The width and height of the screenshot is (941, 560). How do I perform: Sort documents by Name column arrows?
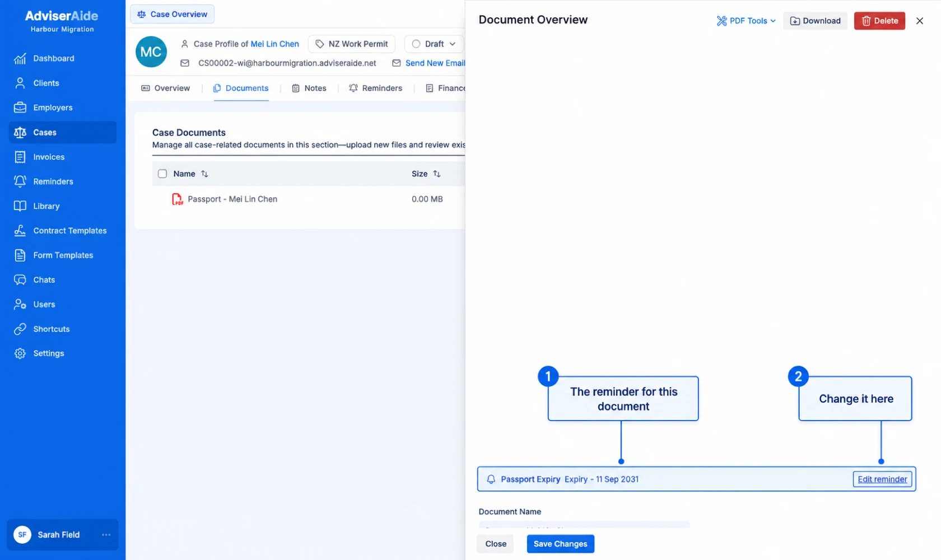tap(204, 174)
